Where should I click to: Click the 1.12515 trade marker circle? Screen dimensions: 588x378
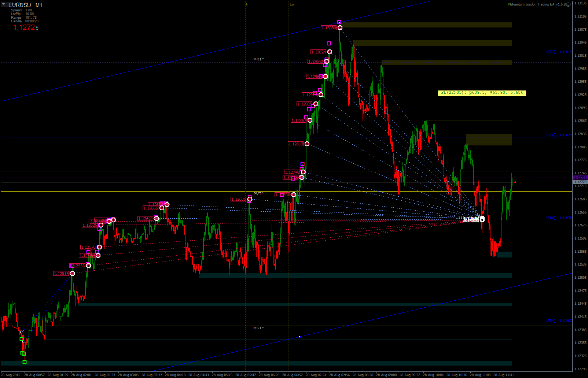pyautogui.click(x=72, y=274)
